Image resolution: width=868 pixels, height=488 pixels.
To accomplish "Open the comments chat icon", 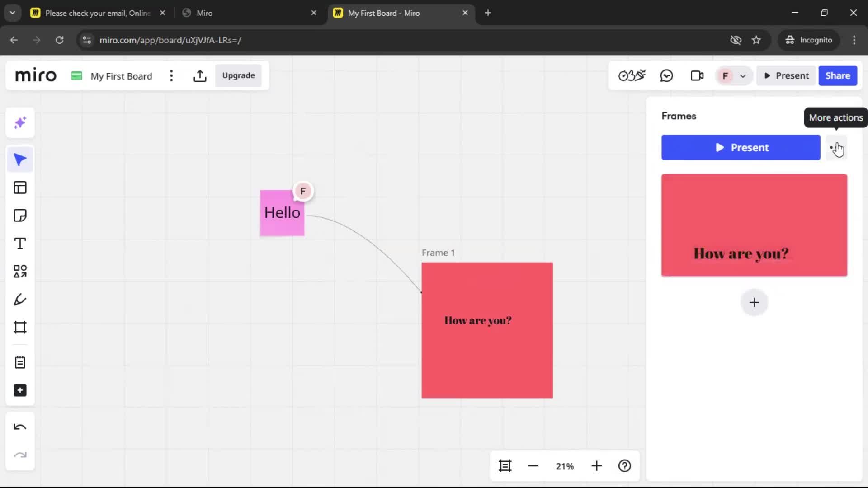I will click(667, 76).
